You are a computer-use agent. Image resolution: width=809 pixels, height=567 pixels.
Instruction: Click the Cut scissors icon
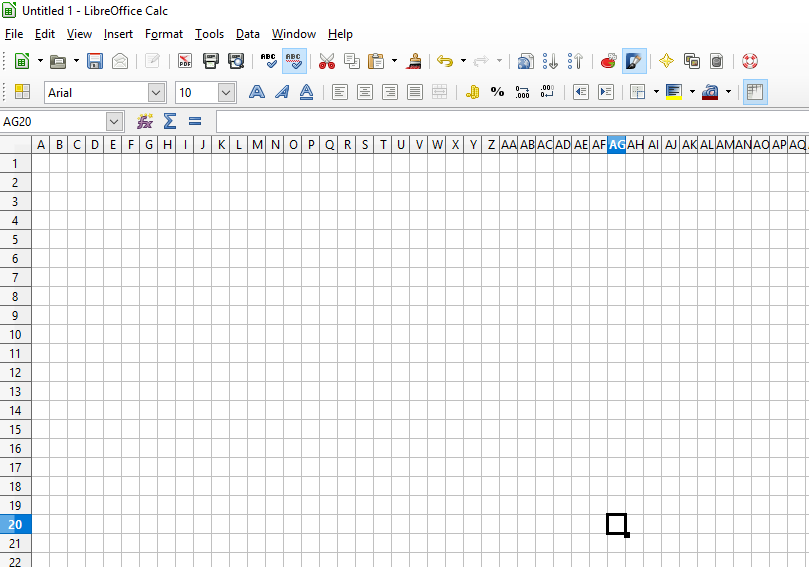pyautogui.click(x=327, y=61)
